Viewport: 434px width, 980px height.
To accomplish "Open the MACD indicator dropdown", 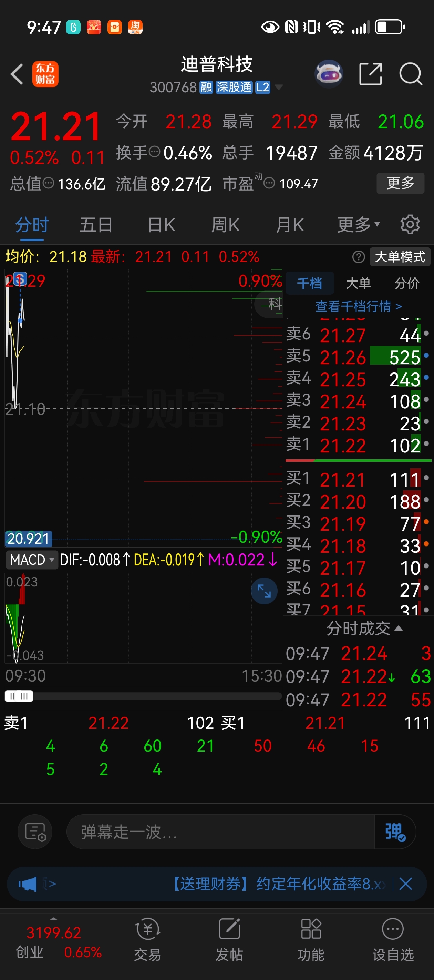I will (x=32, y=560).
